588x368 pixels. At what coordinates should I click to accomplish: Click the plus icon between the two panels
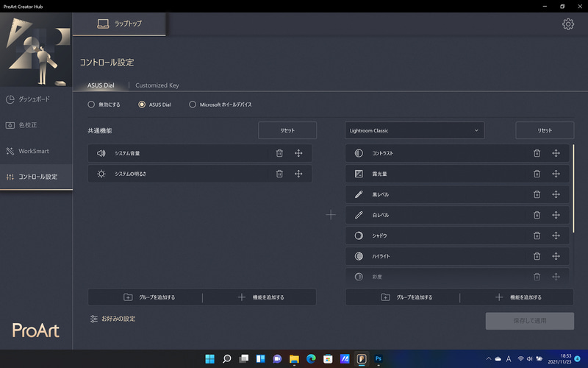tap(331, 215)
